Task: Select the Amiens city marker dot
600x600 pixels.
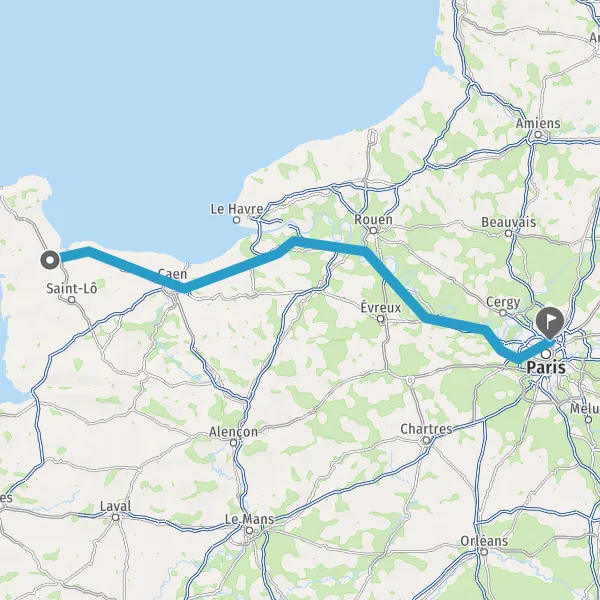Action: pos(538,135)
